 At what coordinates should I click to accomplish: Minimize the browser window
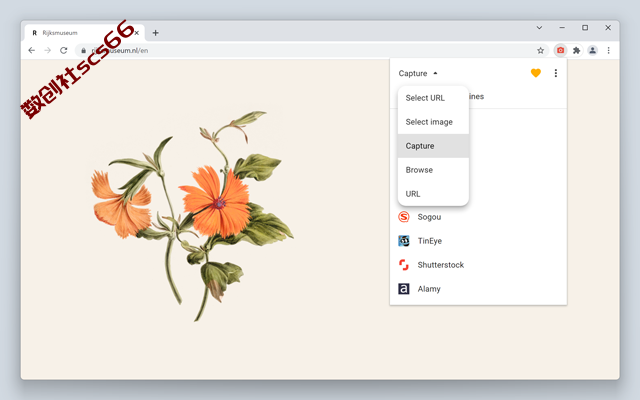562,27
